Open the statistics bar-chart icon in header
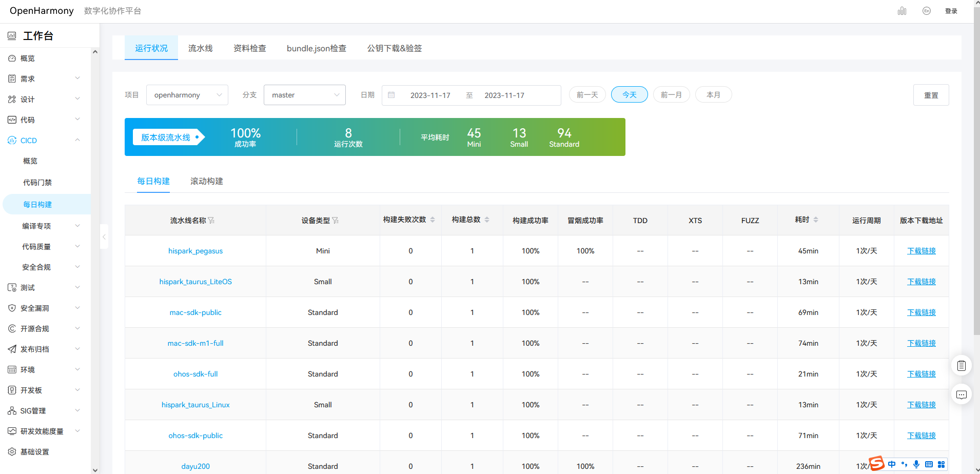Image resolution: width=980 pixels, height=474 pixels. coord(902,11)
